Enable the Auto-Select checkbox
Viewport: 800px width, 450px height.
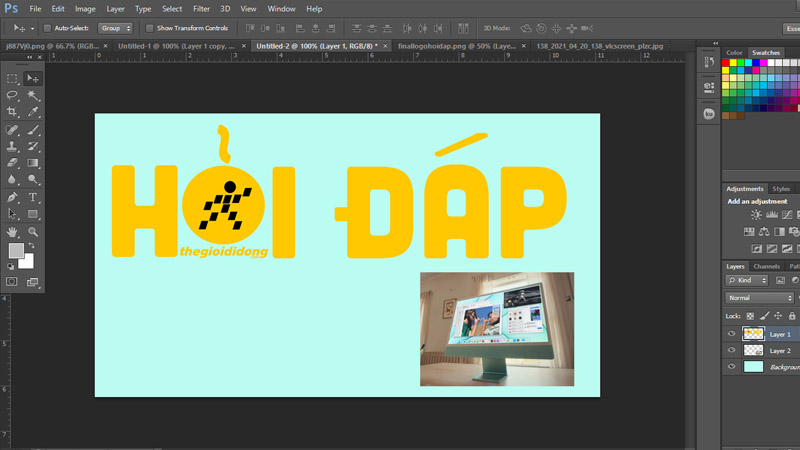[48, 28]
